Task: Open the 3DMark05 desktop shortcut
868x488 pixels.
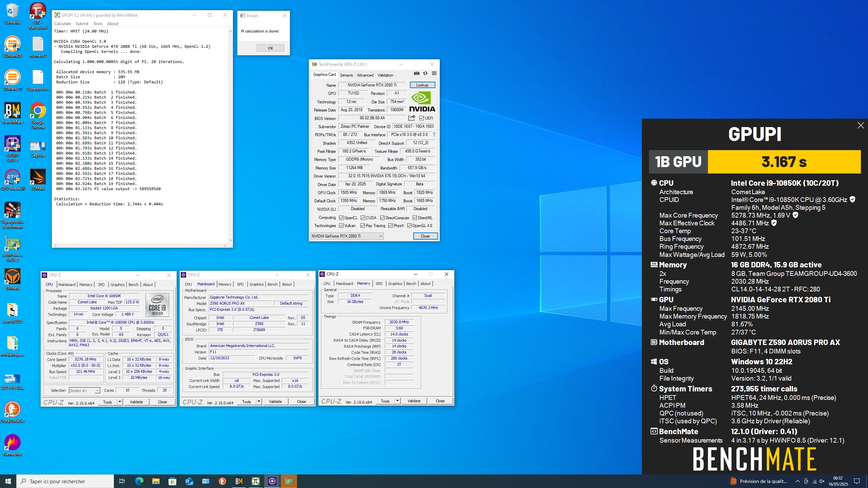Action: pyautogui.click(x=12, y=47)
